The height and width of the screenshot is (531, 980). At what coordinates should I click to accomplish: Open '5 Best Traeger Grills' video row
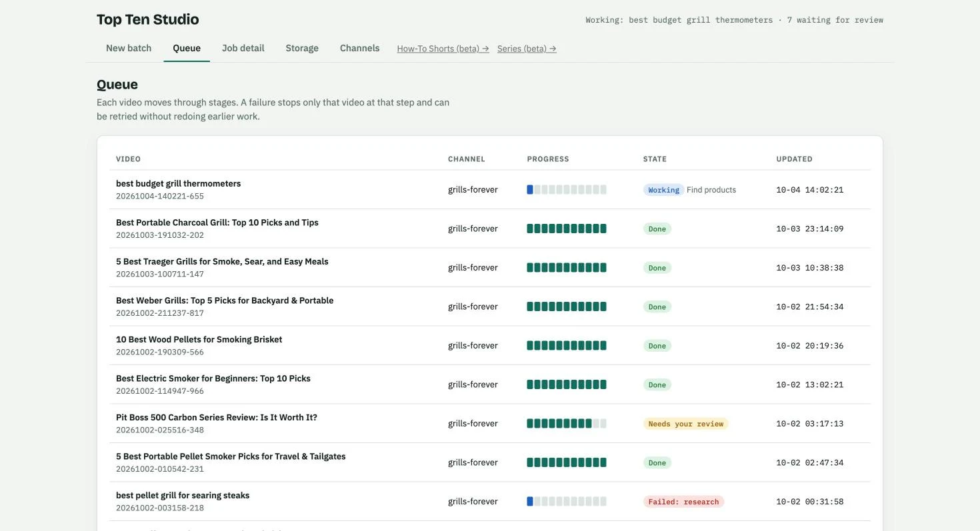[490, 268]
